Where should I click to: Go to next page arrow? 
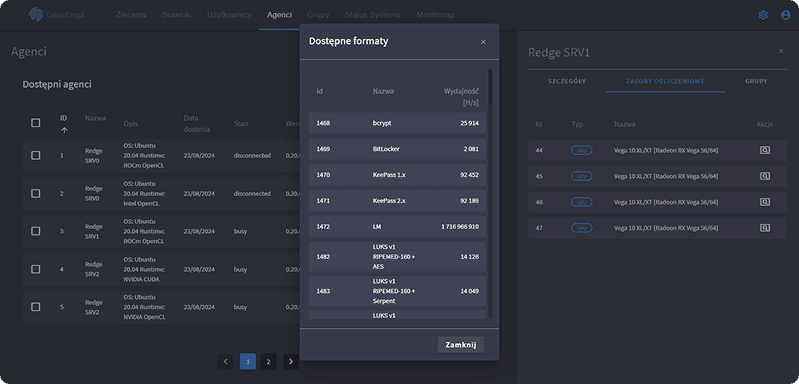(x=290, y=362)
